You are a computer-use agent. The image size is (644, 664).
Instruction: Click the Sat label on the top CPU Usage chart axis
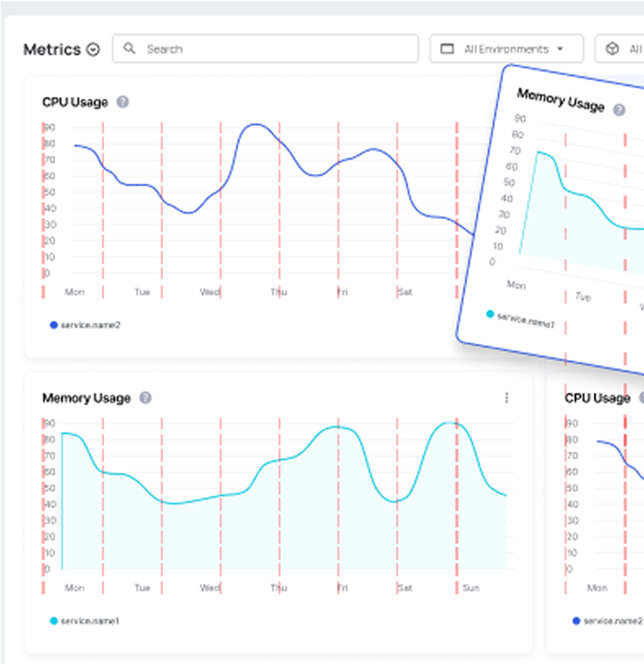click(405, 292)
